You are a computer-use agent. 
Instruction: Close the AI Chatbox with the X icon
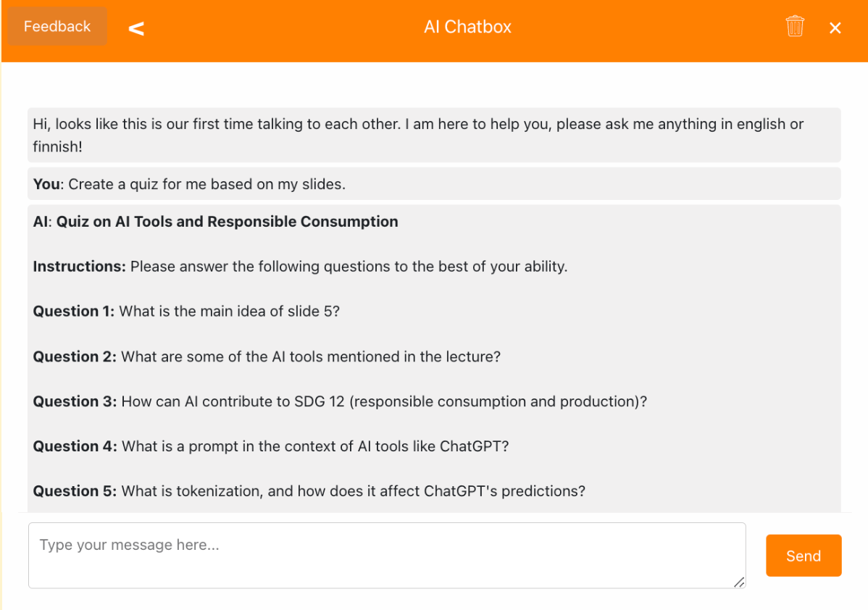[x=835, y=28]
